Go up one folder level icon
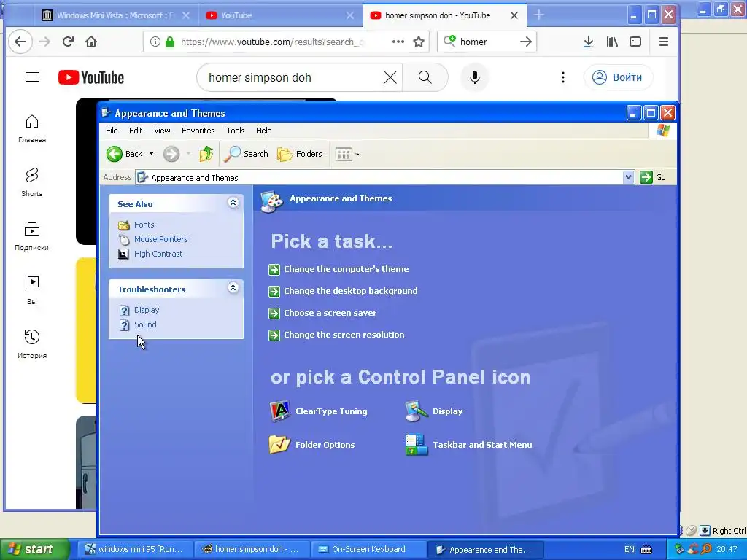The width and height of the screenshot is (747, 560). pyautogui.click(x=206, y=154)
